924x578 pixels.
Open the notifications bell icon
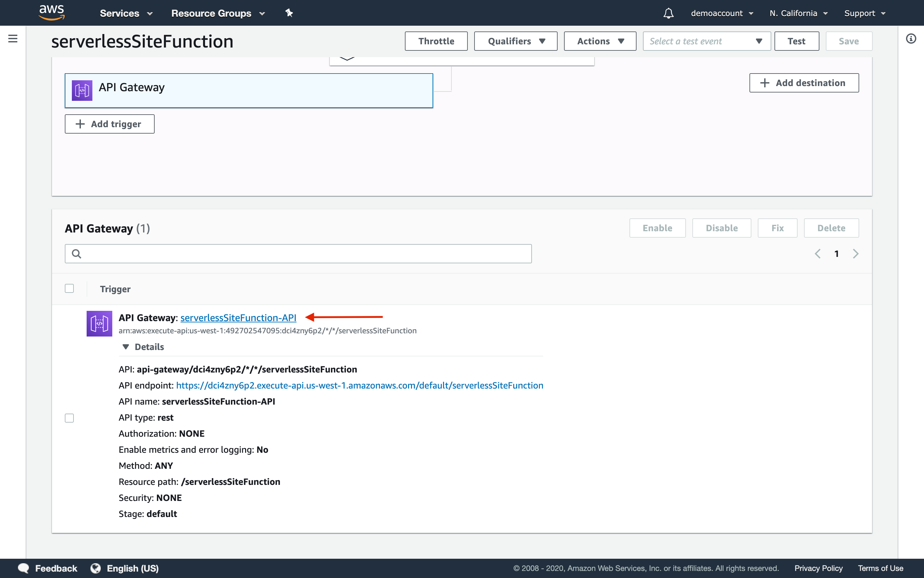click(668, 13)
